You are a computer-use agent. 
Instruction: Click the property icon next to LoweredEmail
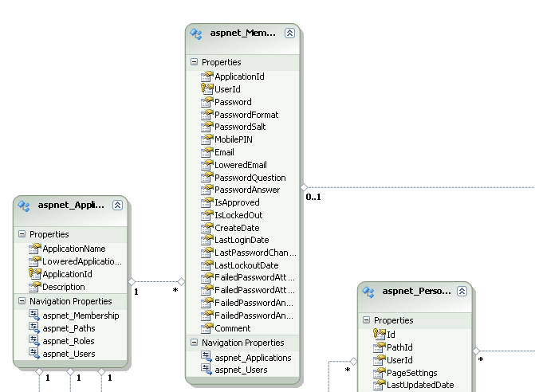click(207, 165)
